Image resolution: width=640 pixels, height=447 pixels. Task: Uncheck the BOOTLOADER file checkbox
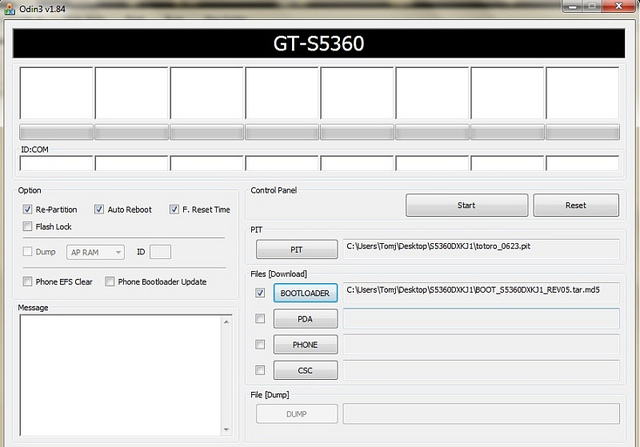click(x=260, y=293)
